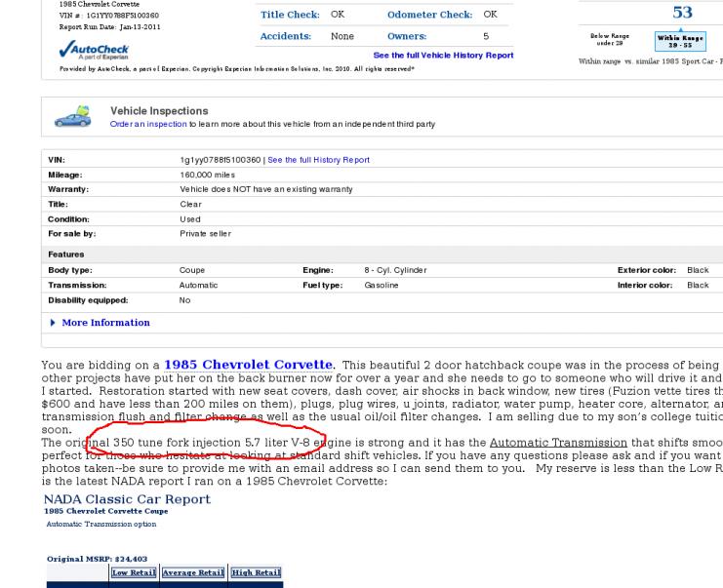Click the Order an inspection link
723x588 pixels.
(x=148, y=124)
